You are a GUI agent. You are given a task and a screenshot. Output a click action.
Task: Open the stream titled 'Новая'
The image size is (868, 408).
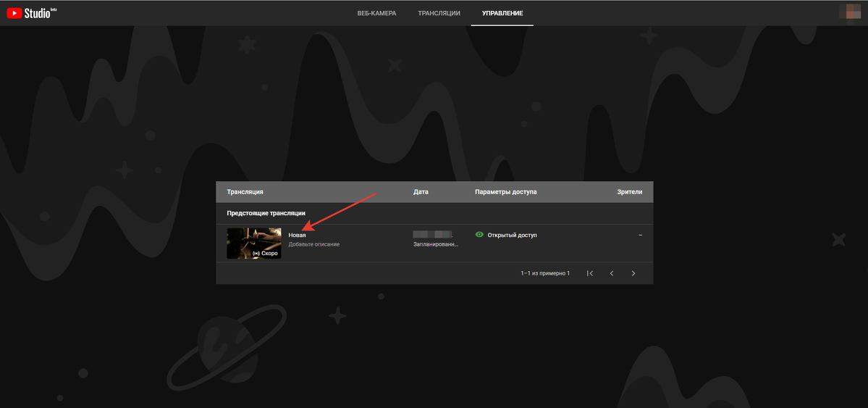tap(297, 235)
